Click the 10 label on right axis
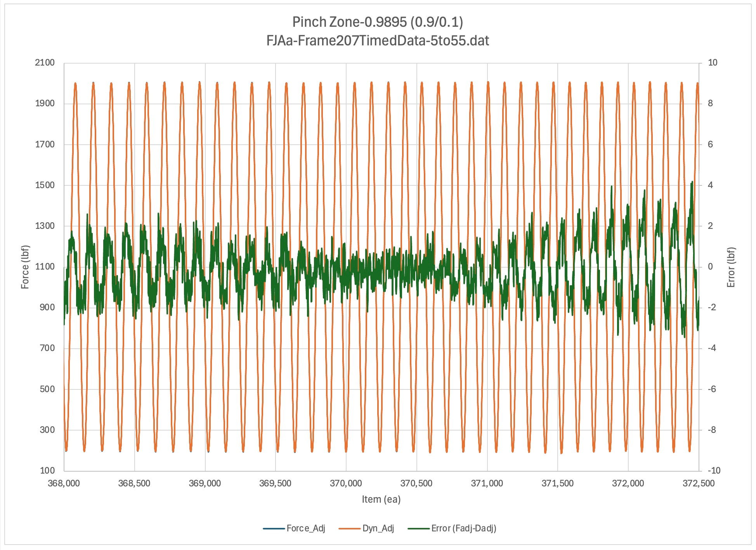The width and height of the screenshot is (756, 550). coord(713,63)
